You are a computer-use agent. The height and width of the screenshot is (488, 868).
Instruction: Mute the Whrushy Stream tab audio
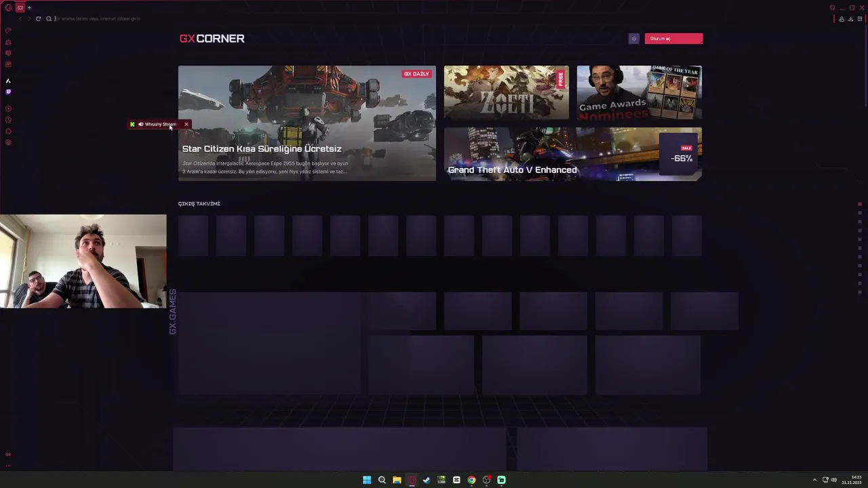pos(140,124)
